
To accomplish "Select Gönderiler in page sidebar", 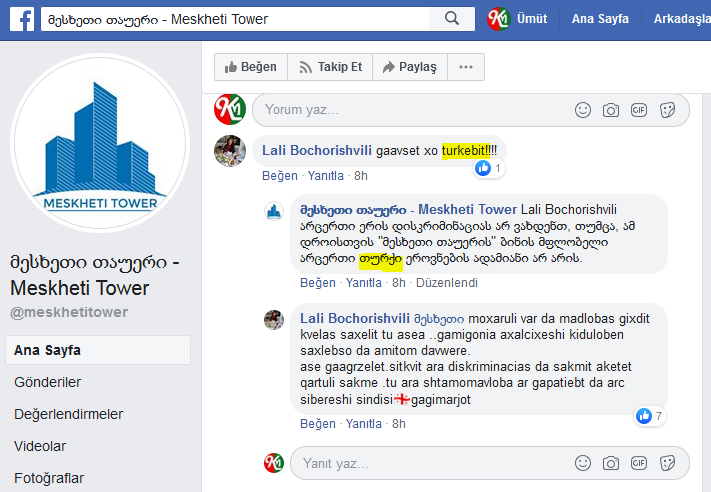I will coord(48,382).
